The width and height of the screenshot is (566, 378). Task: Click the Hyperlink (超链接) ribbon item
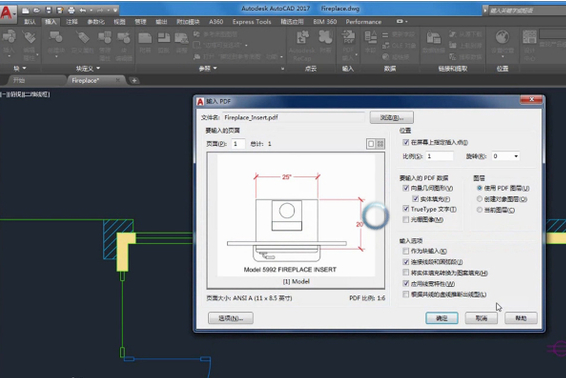pos(396,57)
